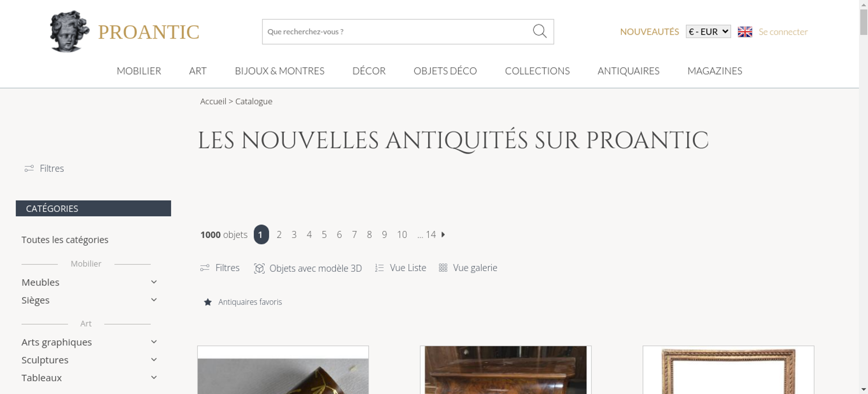The image size is (868, 394).
Task: Click the vertical page scrollbar
Action: 863,197
